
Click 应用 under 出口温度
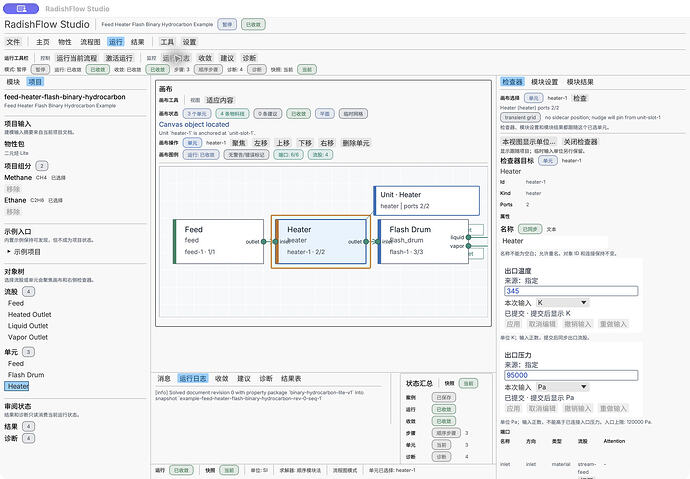pyautogui.click(x=513, y=324)
